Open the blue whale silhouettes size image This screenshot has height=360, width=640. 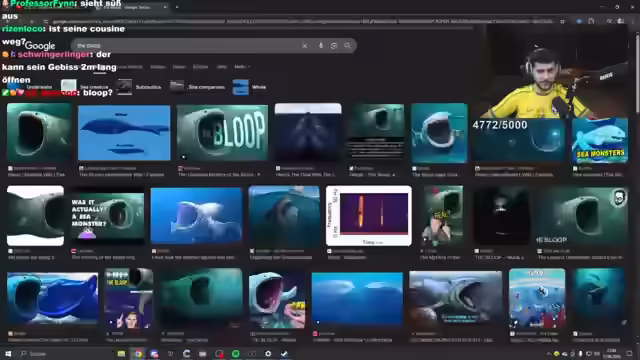coord(124,133)
